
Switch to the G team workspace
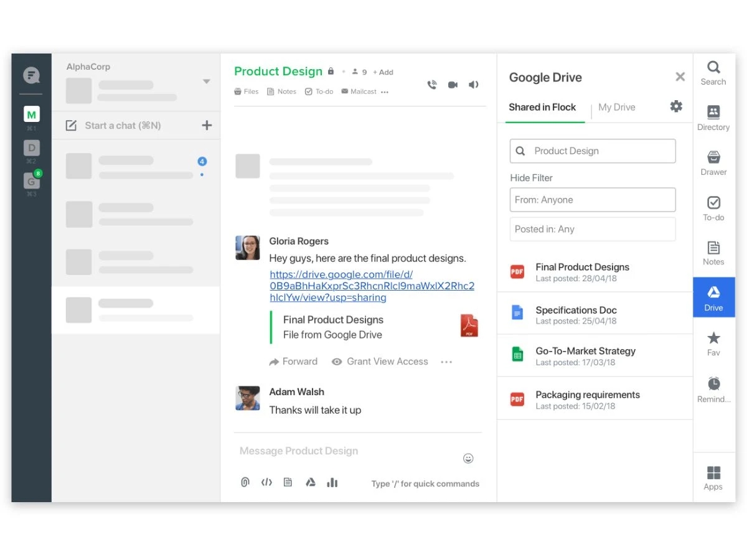coord(31,180)
